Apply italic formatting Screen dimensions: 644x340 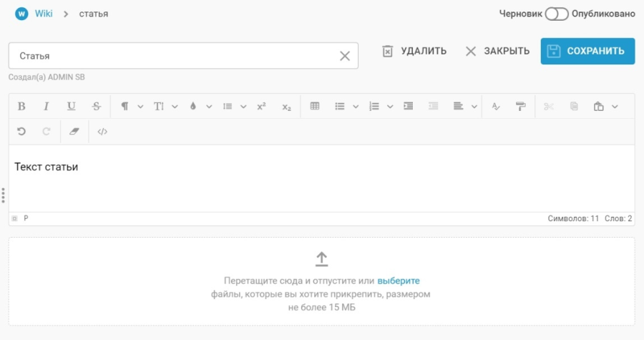pos(47,107)
